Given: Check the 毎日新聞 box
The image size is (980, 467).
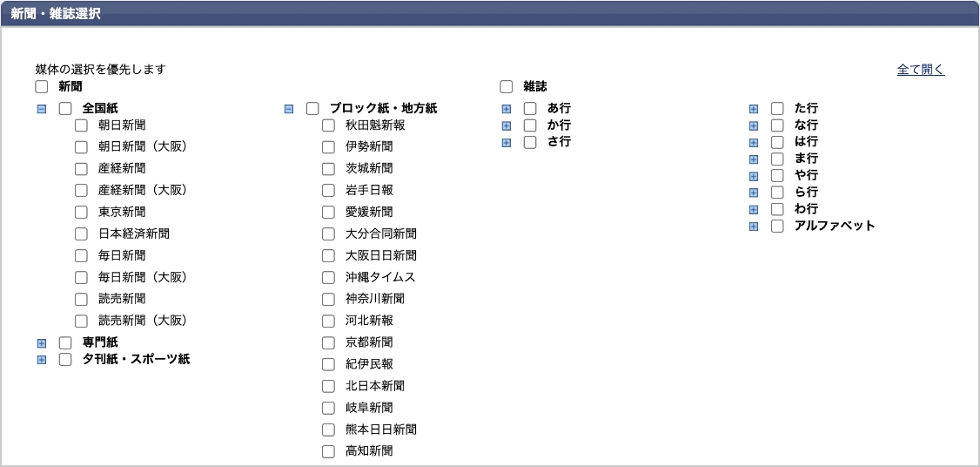Looking at the screenshot, I should click(81, 255).
